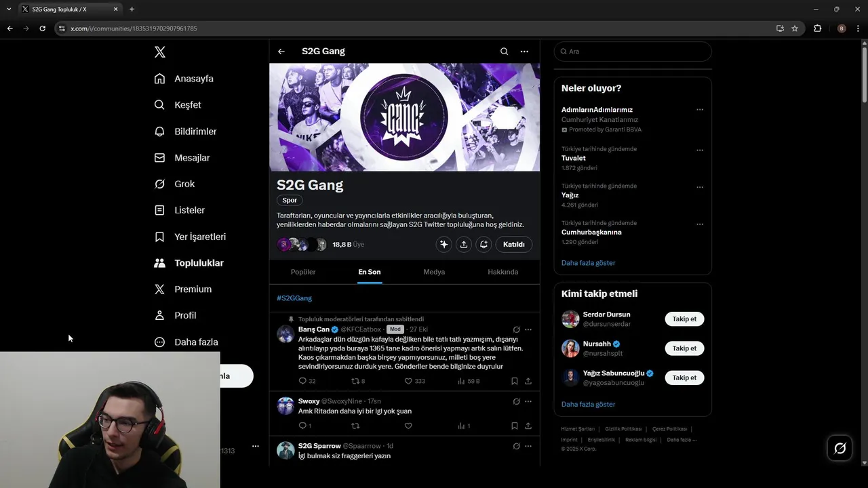The width and height of the screenshot is (868, 488).
Task: Repost Swoxy's post
Action: pyautogui.click(x=355, y=426)
